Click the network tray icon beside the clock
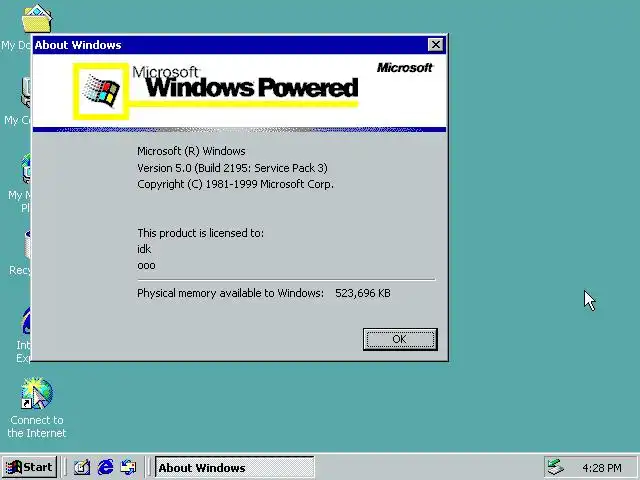 point(556,467)
